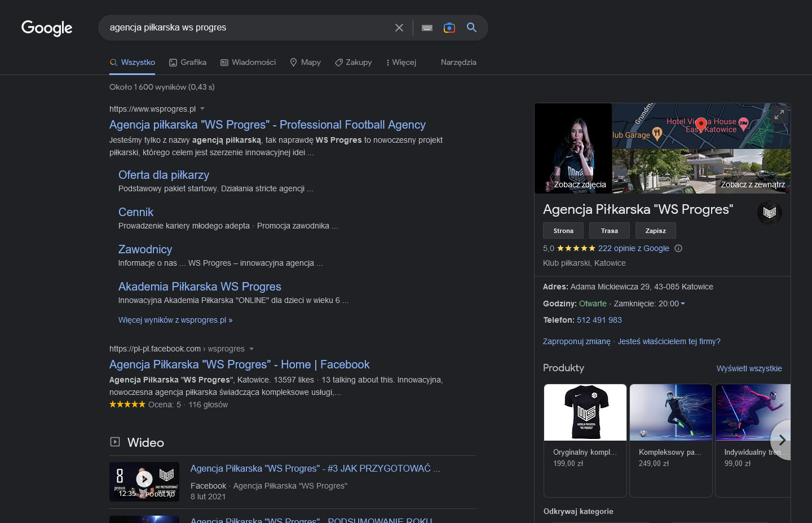Open product Oryginalny kompl... 199,00 zł
Image resolution: width=812 pixels, height=523 pixels.
tap(585, 441)
